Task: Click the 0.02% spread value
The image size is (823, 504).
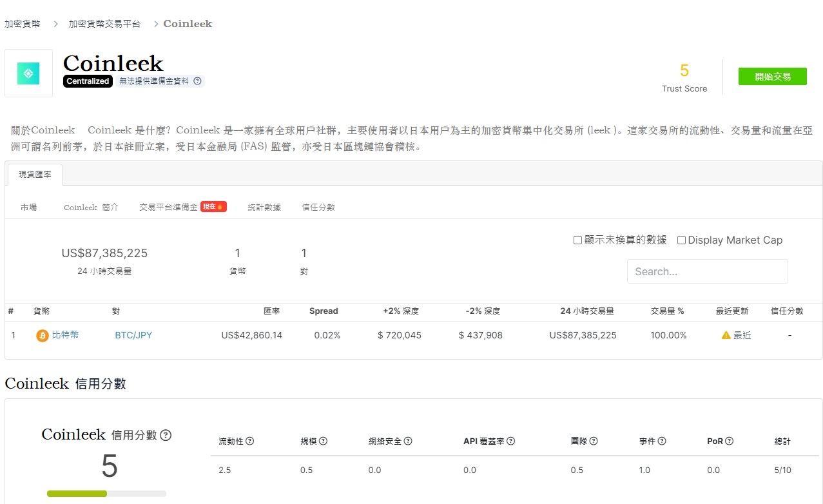Action: pos(327,335)
